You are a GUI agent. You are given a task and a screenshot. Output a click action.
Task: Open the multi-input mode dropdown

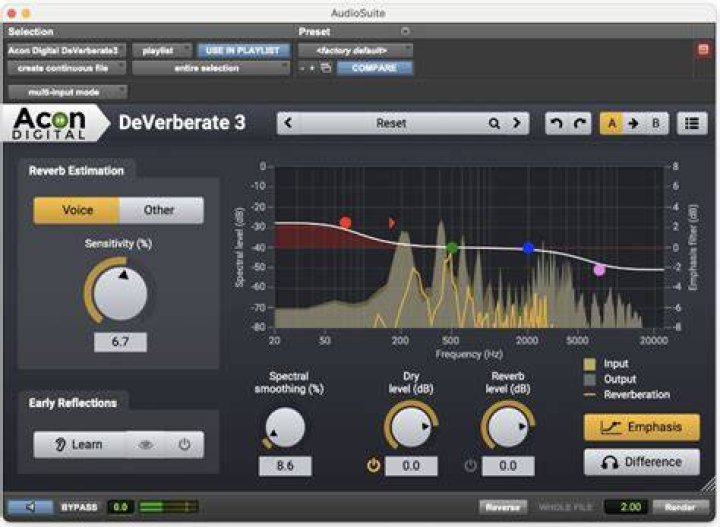point(67,92)
